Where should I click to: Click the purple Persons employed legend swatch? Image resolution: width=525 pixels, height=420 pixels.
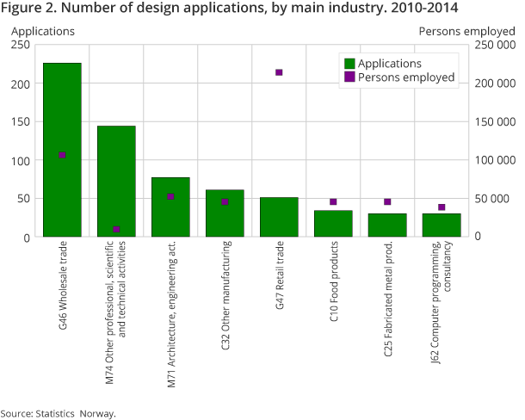pyautogui.click(x=349, y=77)
